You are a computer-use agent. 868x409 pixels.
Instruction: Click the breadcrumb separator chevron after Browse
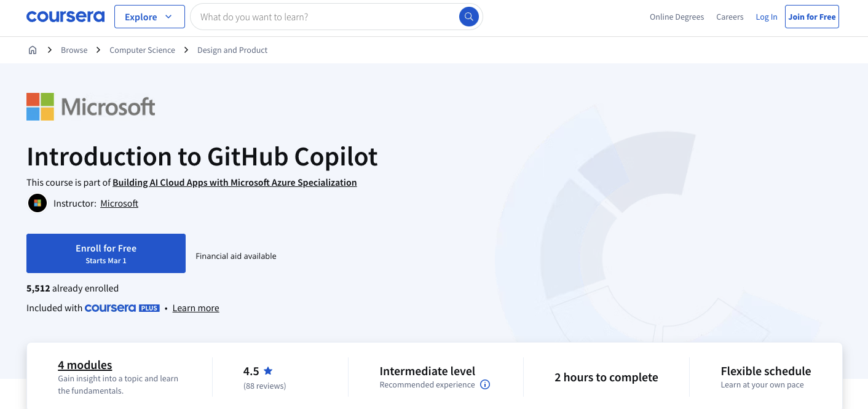point(97,50)
